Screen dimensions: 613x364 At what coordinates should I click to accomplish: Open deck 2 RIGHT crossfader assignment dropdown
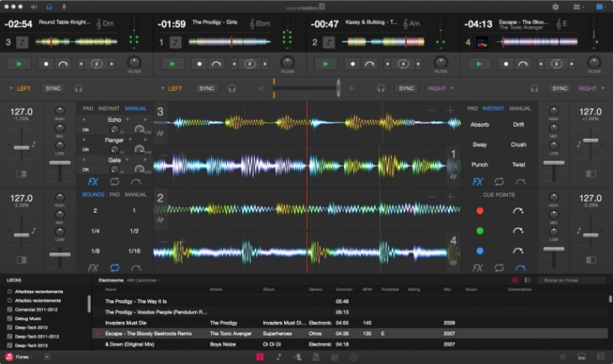click(441, 89)
